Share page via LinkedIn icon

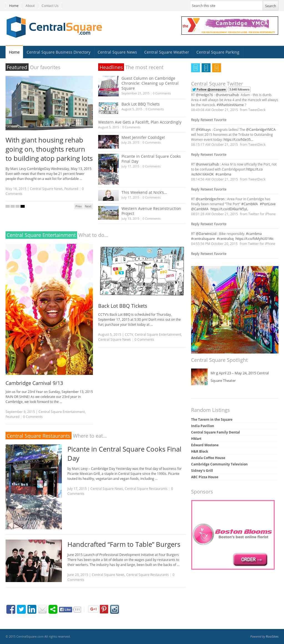click(x=32, y=609)
